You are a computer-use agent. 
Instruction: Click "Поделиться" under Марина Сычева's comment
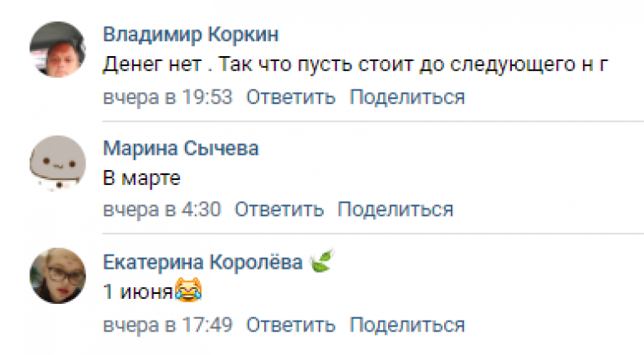395,209
